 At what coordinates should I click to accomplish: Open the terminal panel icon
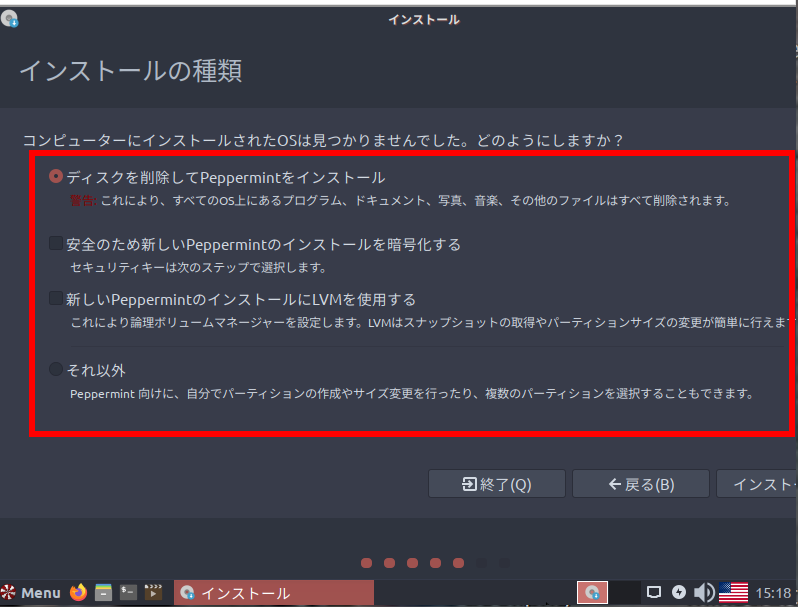tap(128, 592)
